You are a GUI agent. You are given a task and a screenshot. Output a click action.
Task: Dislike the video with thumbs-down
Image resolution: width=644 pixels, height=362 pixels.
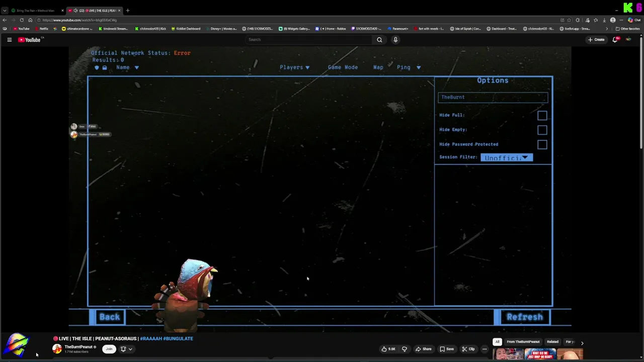(x=404, y=349)
